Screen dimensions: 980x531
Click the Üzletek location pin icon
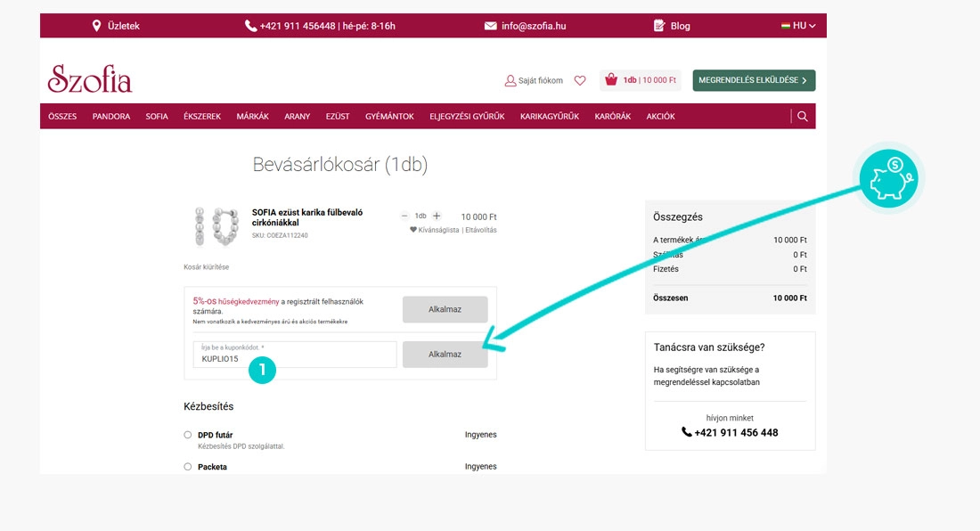(96, 26)
